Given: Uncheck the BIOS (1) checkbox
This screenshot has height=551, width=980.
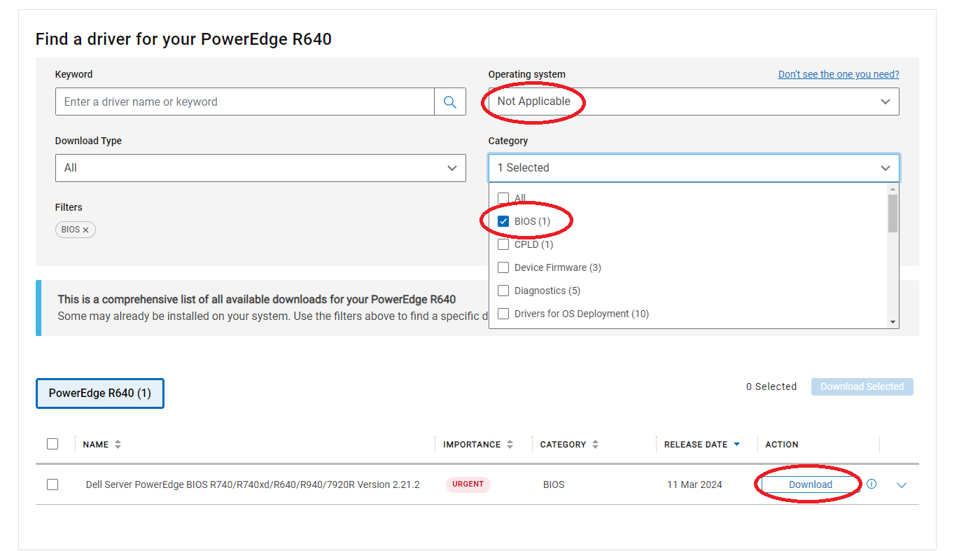Looking at the screenshot, I should coord(503,221).
